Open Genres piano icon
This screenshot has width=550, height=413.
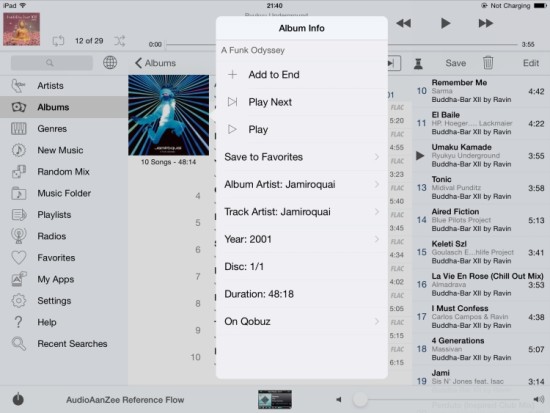pos(19,129)
